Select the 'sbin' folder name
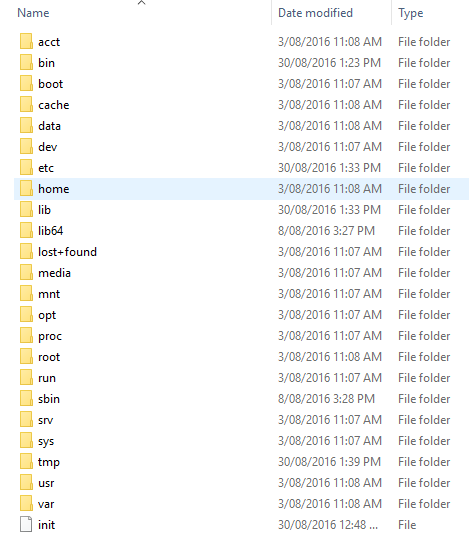The height and width of the screenshot is (542, 469). pos(49,399)
